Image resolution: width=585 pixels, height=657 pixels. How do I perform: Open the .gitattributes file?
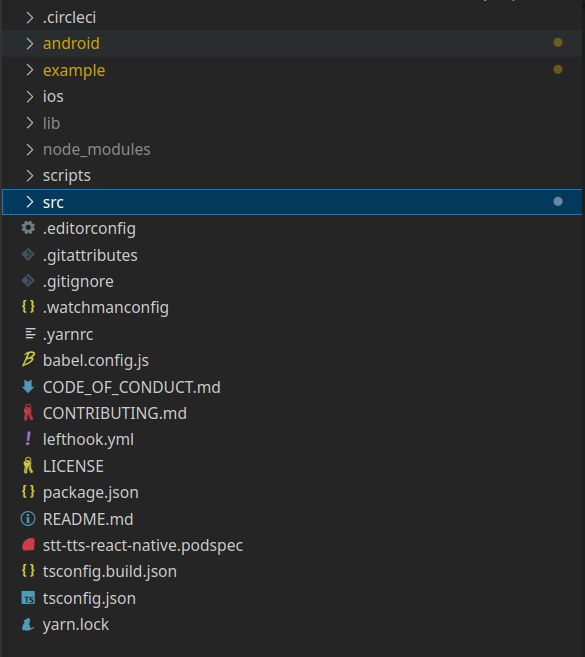[x=90, y=255]
